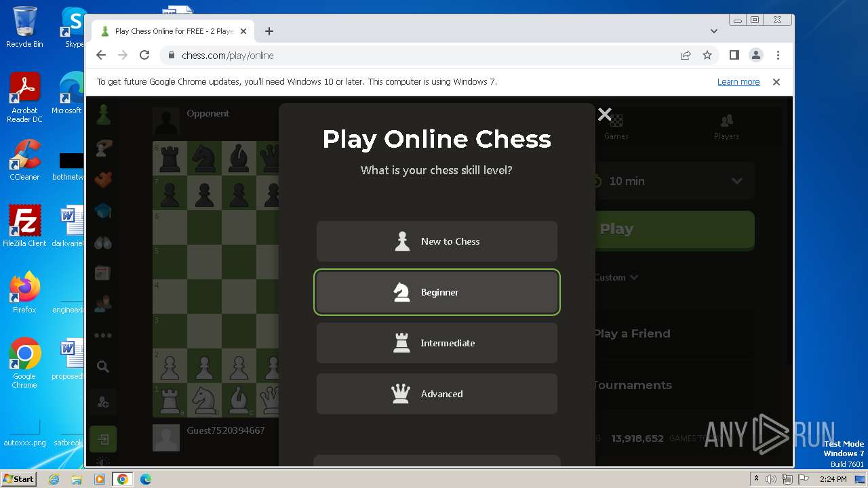Click the green Log In sidebar icon
868x488 pixels.
(x=103, y=439)
